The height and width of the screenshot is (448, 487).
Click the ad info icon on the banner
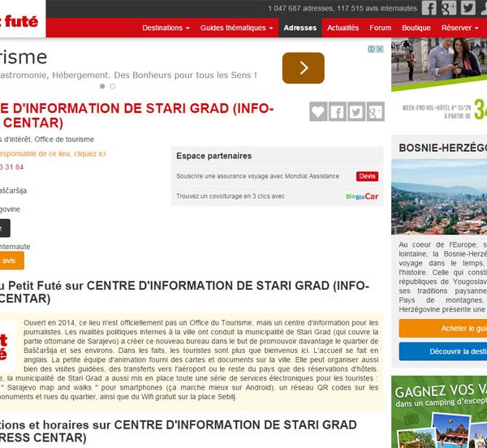click(371, 49)
